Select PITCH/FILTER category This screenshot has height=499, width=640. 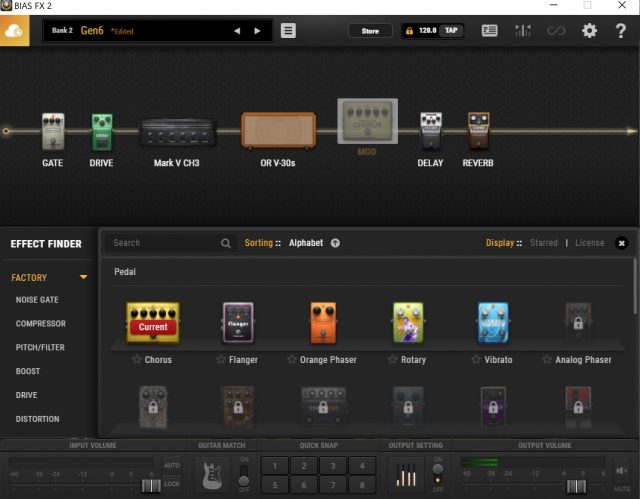click(40, 348)
